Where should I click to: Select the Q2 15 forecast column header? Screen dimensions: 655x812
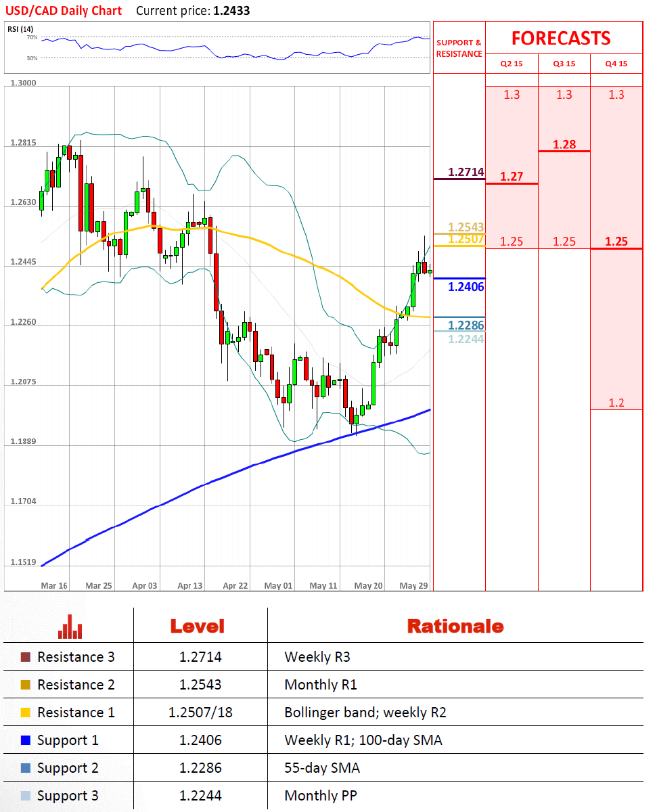(512, 64)
